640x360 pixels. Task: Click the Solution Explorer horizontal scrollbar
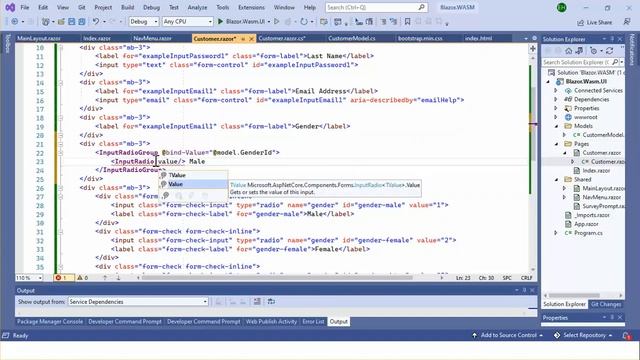(573, 295)
